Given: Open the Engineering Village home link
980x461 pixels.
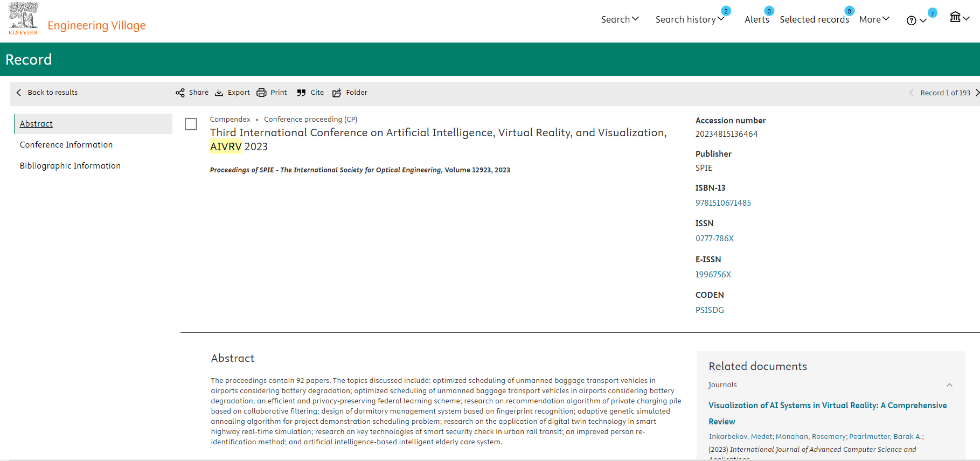Looking at the screenshot, I should 96,25.
